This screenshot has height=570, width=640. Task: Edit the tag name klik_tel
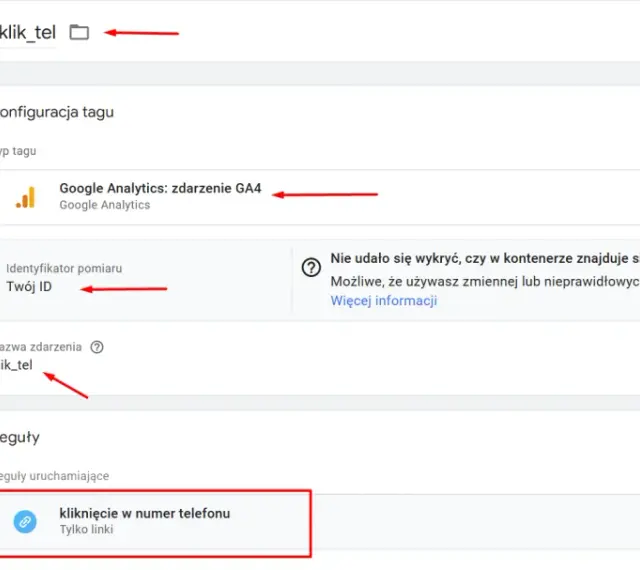click(28, 33)
